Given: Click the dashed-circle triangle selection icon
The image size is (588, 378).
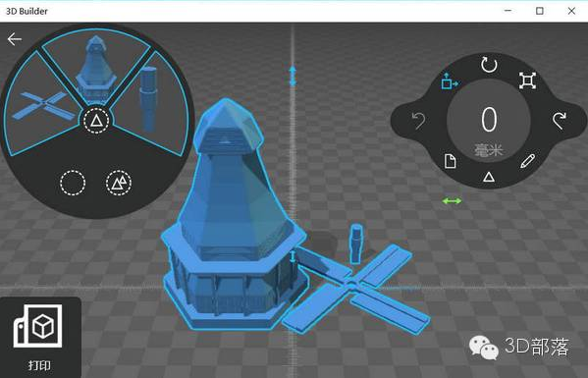Looking at the screenshot, I should coord(96,121).
